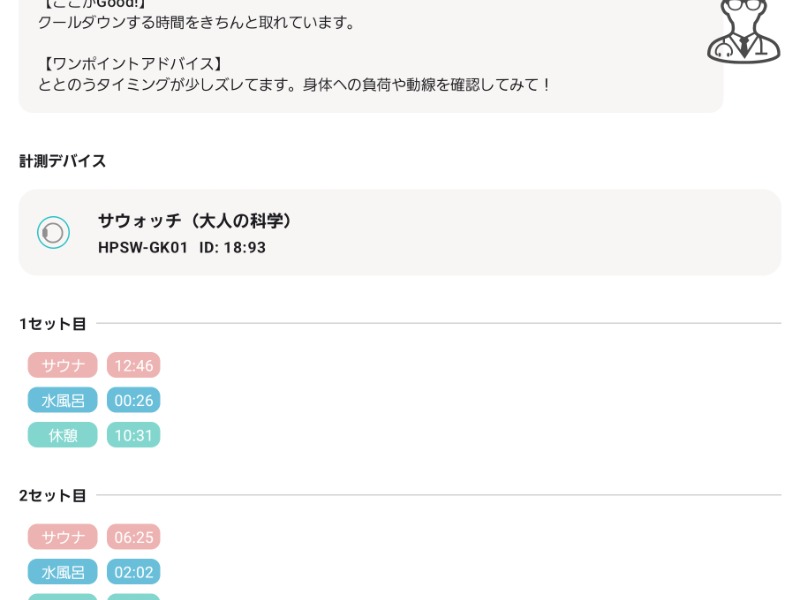Tap the first set サウナ label

point(62,365)
